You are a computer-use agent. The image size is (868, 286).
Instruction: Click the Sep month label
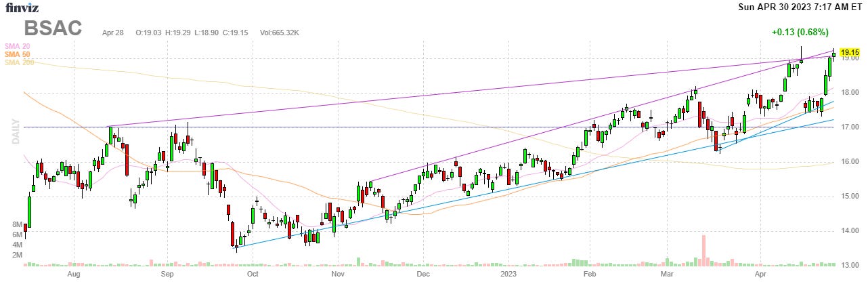pyautogui.click(x=168, y=274)
